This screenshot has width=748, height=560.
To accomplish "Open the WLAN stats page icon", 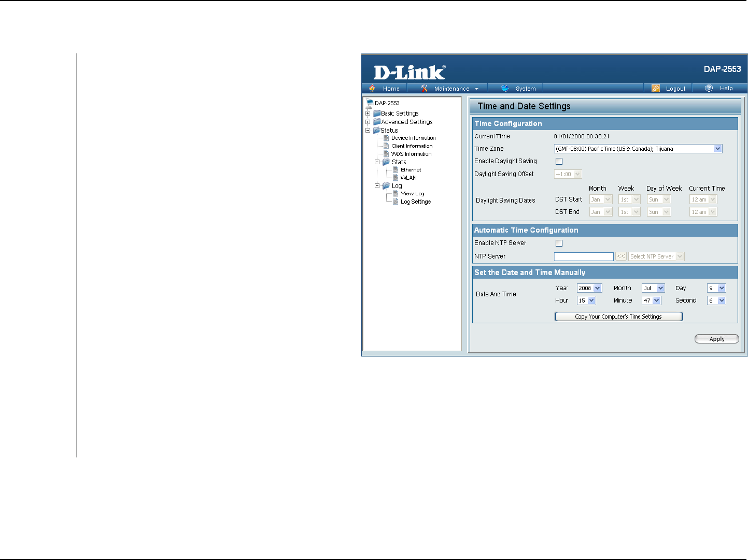I will click(396, 178).
